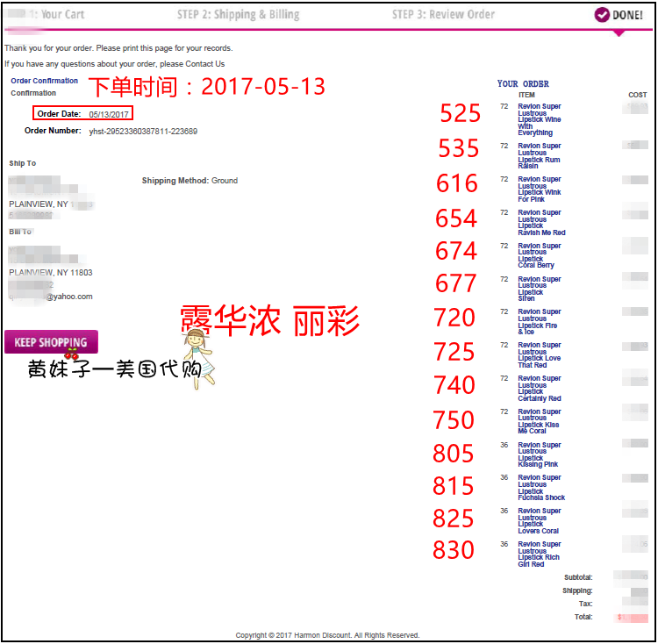Select order number yhst-29523360387811-223689
This screenshot has width=658, height=644.
[x=143, y=132]
